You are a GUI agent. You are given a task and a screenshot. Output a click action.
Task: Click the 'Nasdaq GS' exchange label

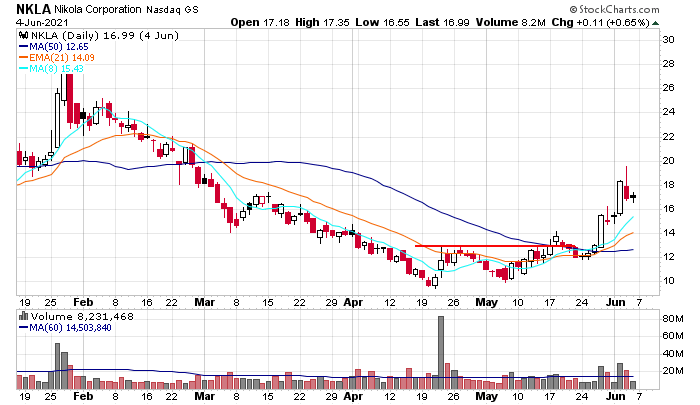point(172,9)
